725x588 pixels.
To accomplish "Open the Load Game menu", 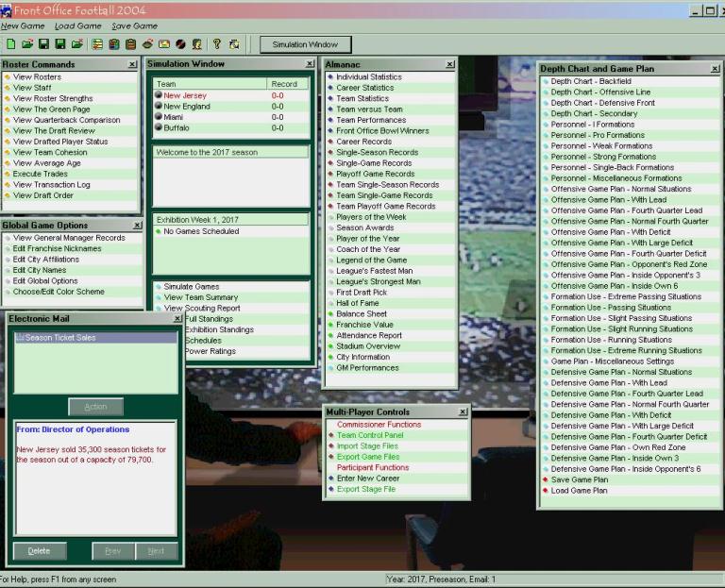I will pyautogui.click(x=77, y=26).
